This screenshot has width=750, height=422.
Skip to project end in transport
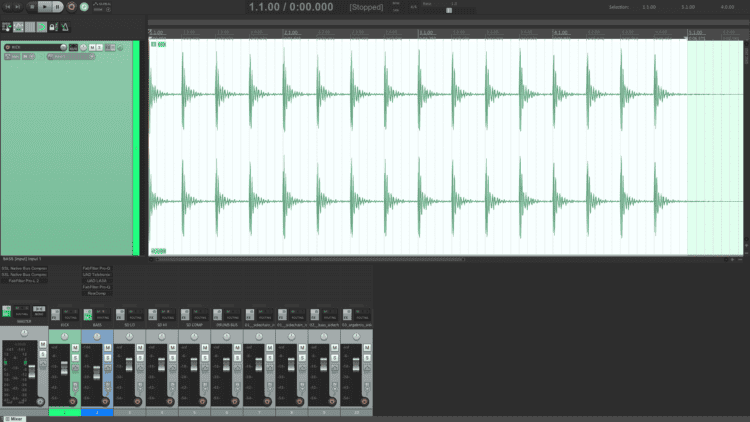tap(18, 7)
